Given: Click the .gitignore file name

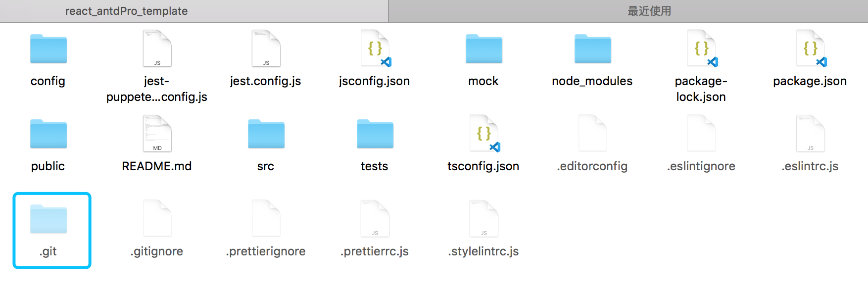Looking at the screenshot, I should coord(157,251).
